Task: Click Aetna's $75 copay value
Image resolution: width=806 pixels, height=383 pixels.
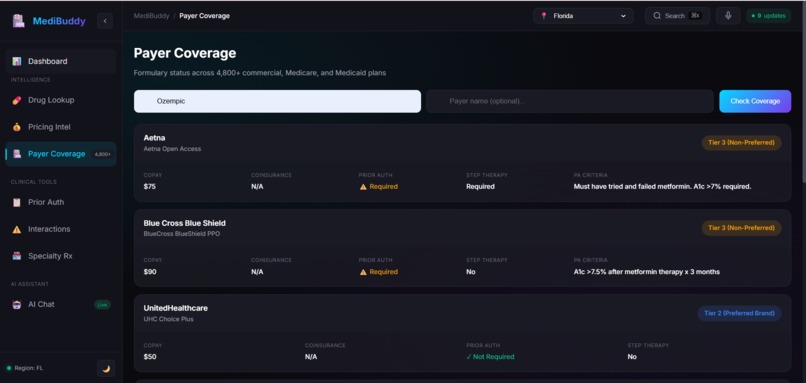Action: point(150,187)
